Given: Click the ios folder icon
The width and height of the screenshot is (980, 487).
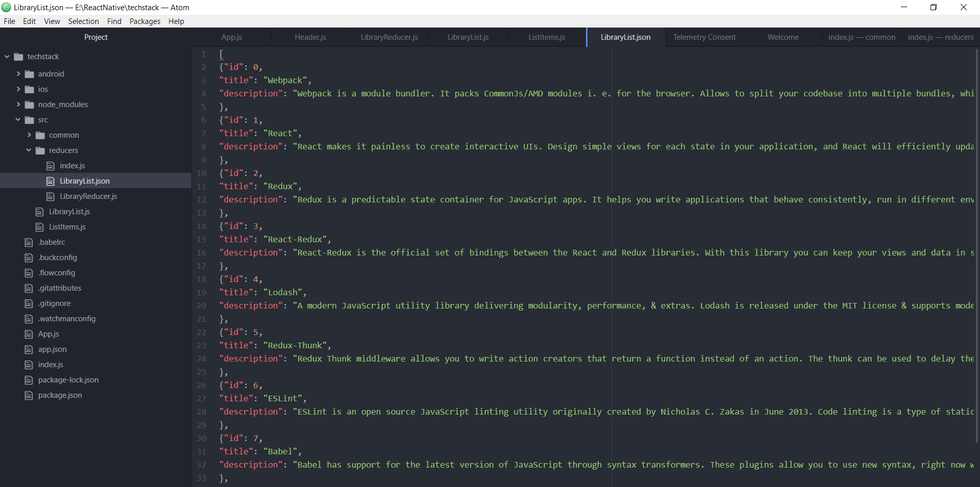Looking at the screenshot, I should [x=30, y=89].
